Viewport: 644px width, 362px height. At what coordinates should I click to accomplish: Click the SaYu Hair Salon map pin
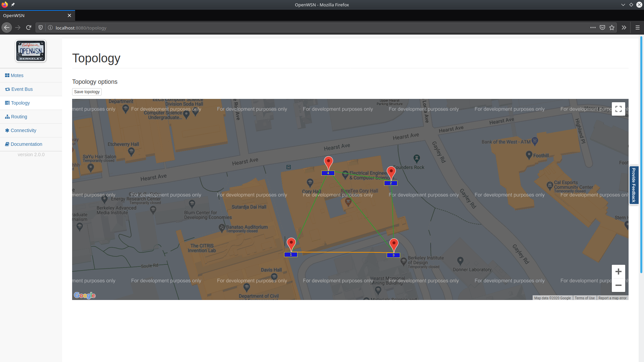pos(91,168)
